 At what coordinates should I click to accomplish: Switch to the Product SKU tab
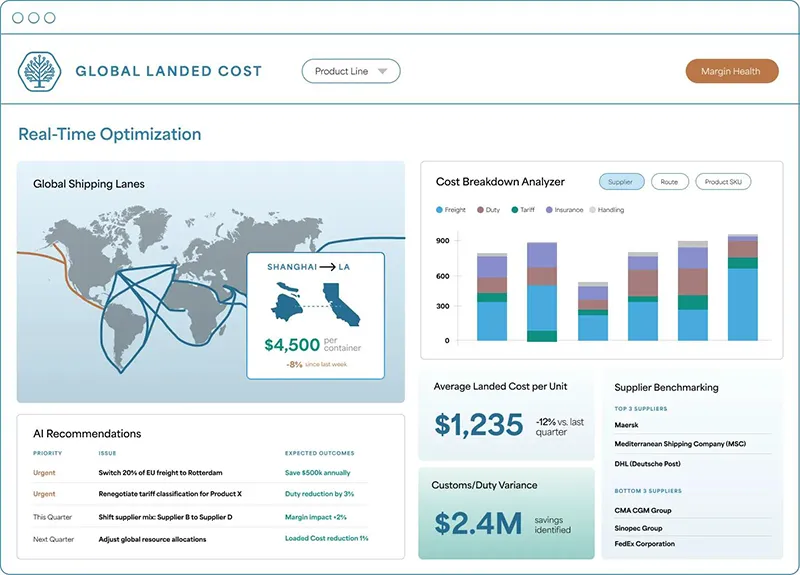coord(723,182)
